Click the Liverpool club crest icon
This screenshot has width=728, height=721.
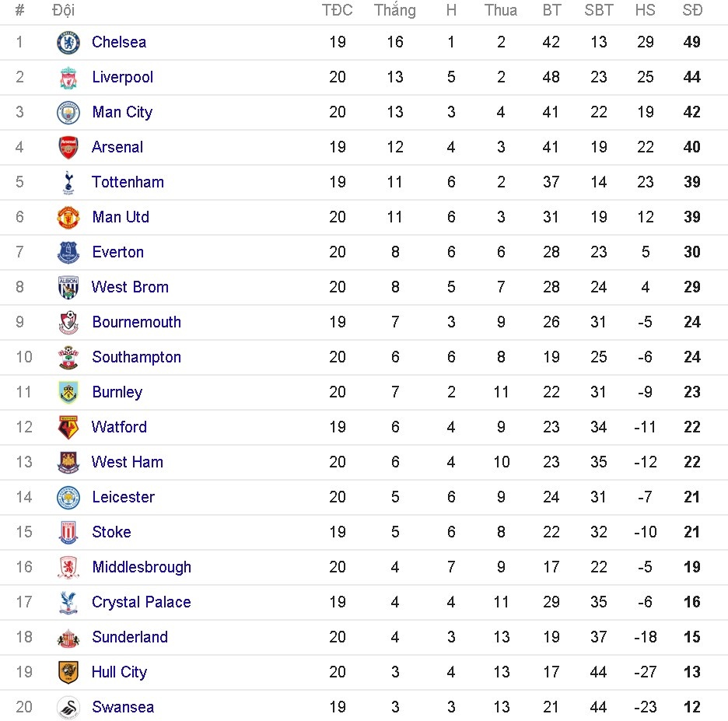[68, 77]
